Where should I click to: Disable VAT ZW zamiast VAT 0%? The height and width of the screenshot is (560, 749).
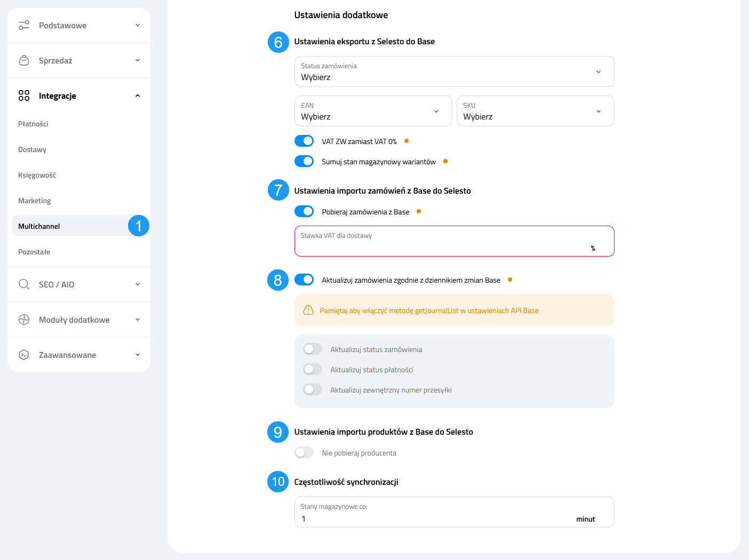(304, 141)
